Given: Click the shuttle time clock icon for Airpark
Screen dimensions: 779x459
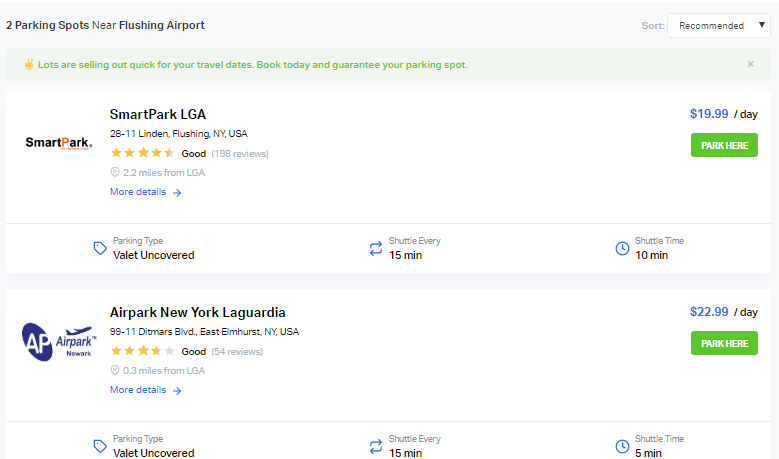Looking at the screenshot, I should 622,447.
